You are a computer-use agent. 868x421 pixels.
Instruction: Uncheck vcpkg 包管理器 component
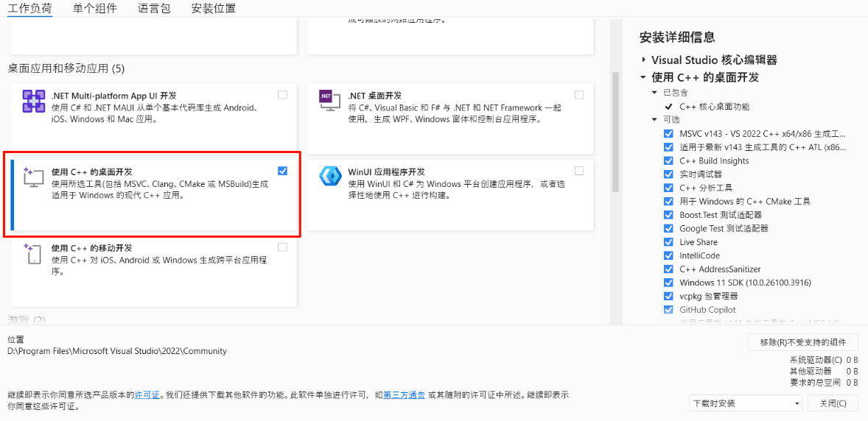click(x=669, y=297)
